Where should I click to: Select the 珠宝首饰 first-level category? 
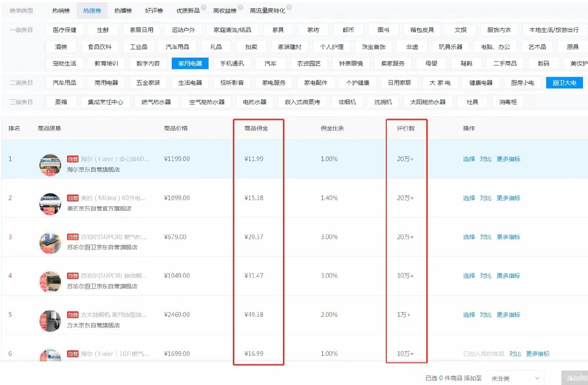(x=373, y=46)
